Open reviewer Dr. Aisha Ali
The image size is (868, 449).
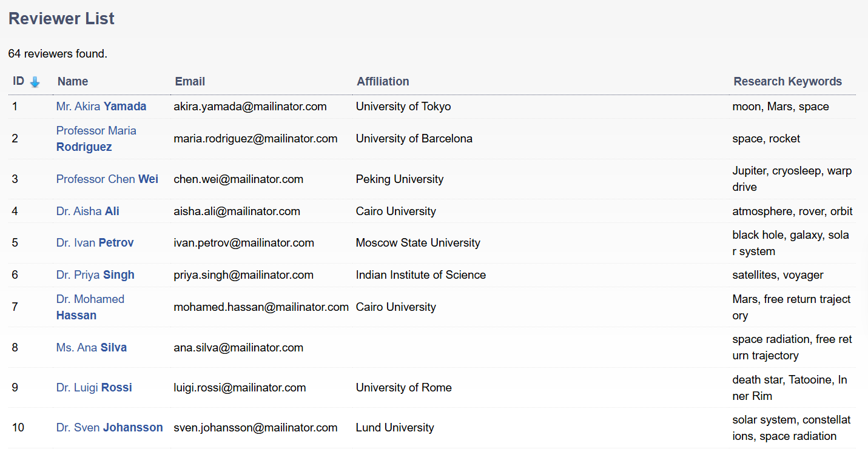pyautogui.click(x=88, y=211)
